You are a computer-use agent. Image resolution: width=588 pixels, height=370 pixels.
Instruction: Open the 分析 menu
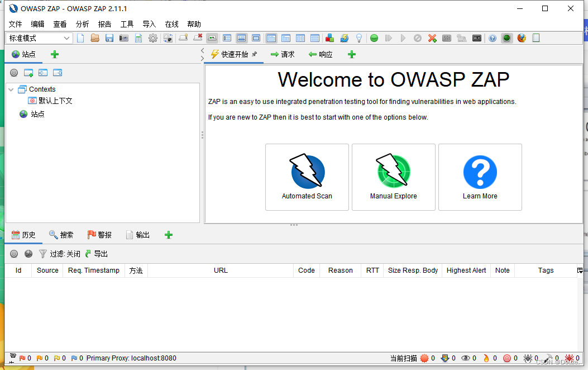(x=82, y=24)
